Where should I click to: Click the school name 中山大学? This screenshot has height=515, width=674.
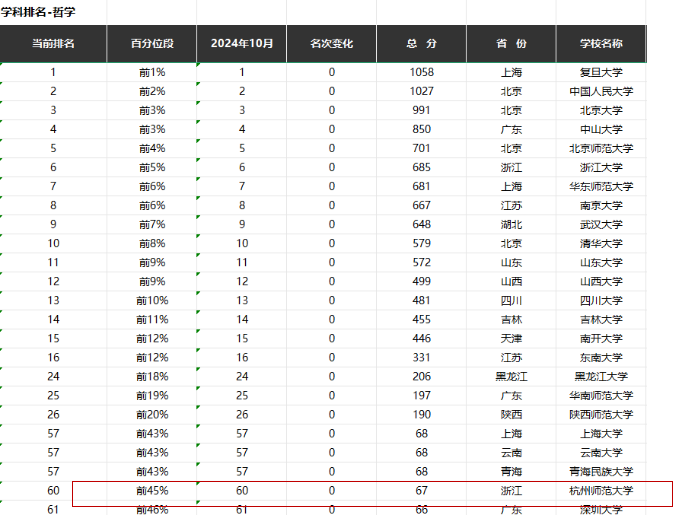(601, 129)
